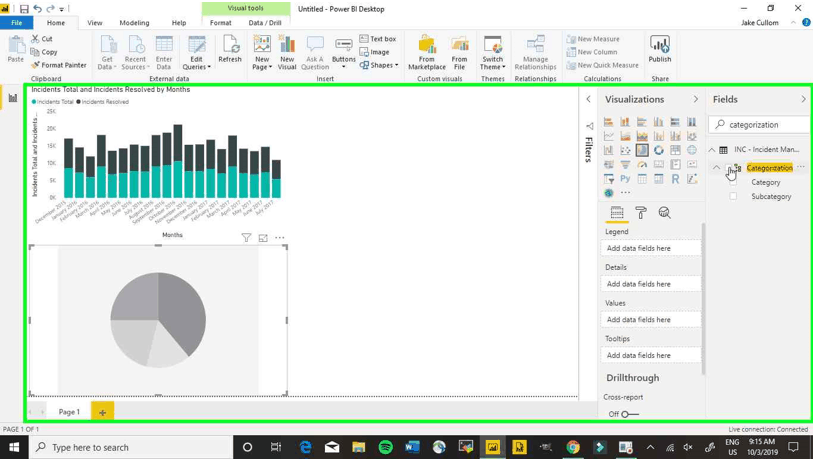The image size is (815, 460).
Task: Open the File tab
Action: tap(17, 23)
